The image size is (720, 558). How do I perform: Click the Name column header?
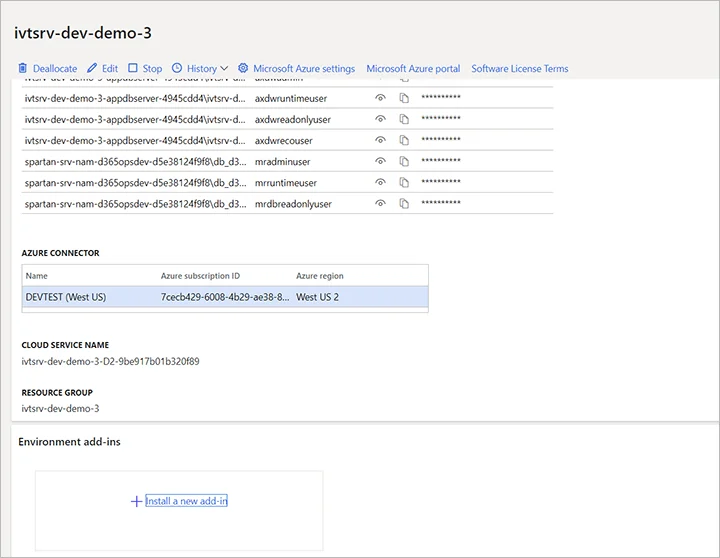tap(37, 276)
